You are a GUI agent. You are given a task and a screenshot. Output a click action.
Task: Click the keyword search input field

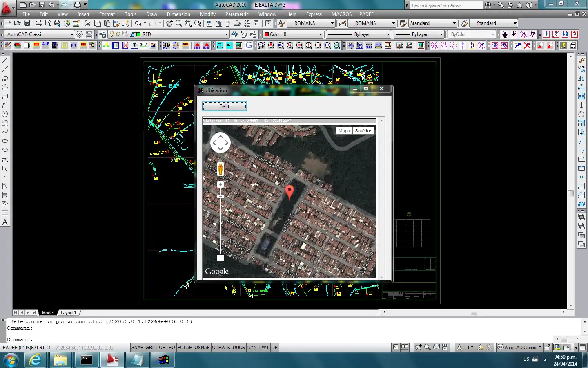pyautogui.click(x=446, y=5)
